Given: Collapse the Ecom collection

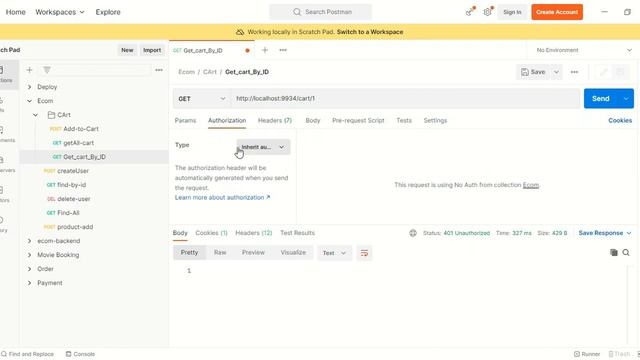Looking at the screenshot, I should [29, 101].
